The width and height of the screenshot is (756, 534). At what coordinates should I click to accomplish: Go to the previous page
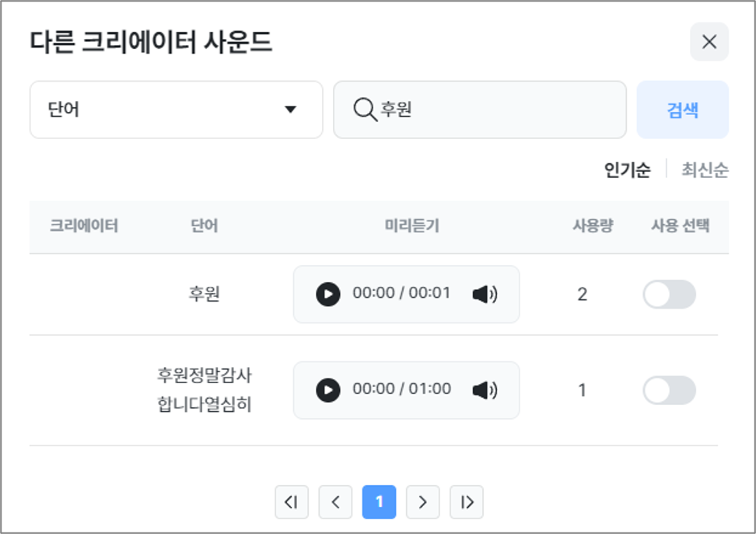click(335, 502)
